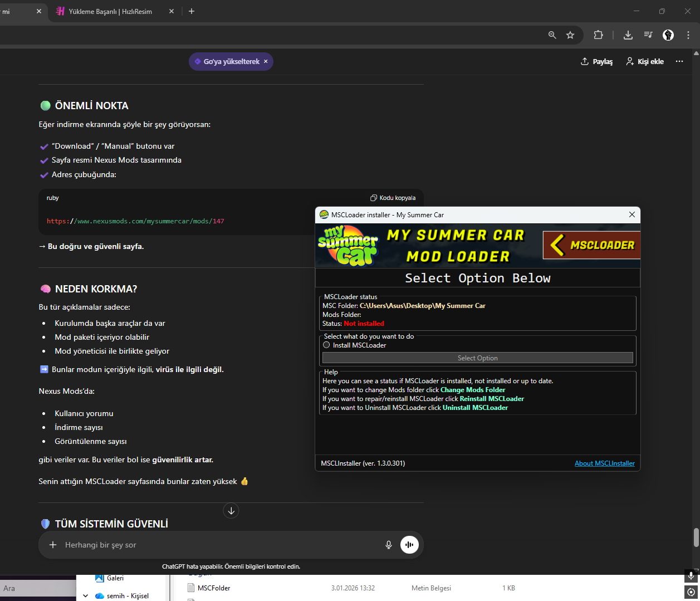Open the browser profile avatar

click(668, 35)
